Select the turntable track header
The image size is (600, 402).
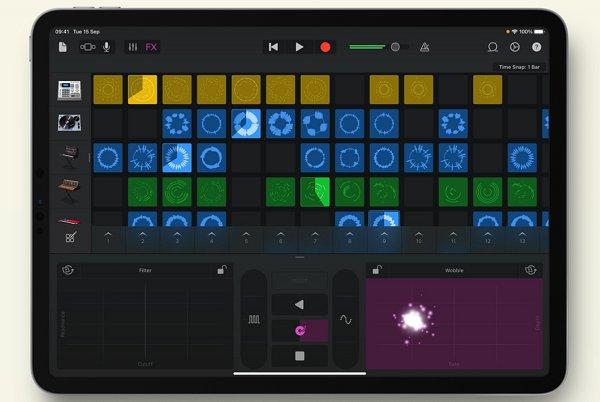tap(69, 123)
